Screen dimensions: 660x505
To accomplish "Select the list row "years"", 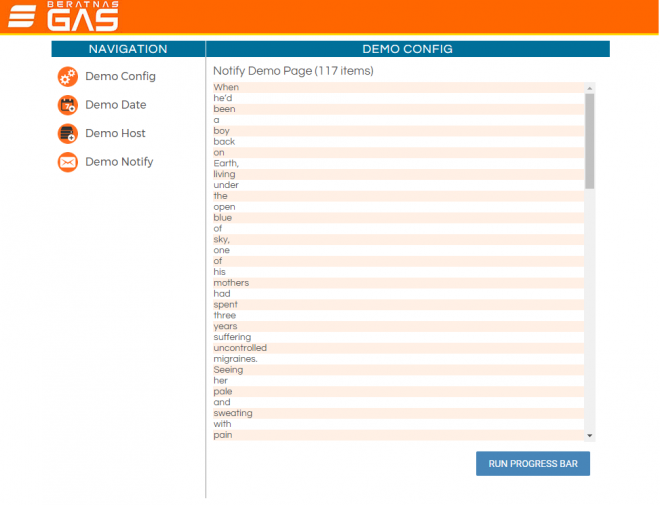I will tap(399, 327).
